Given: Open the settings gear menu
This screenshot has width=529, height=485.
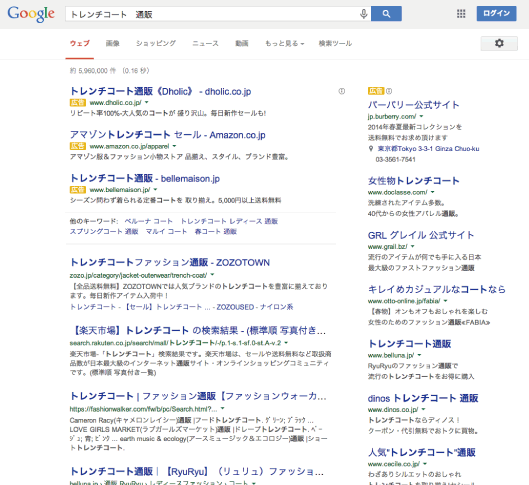Looking at the screenshot, I should pyautogui.click(x=499, y=43).
